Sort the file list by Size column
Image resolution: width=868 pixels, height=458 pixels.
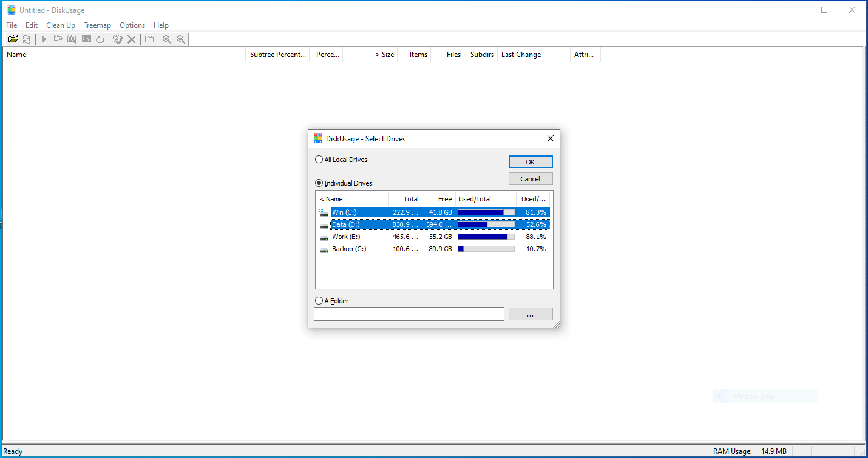point(370,55)
